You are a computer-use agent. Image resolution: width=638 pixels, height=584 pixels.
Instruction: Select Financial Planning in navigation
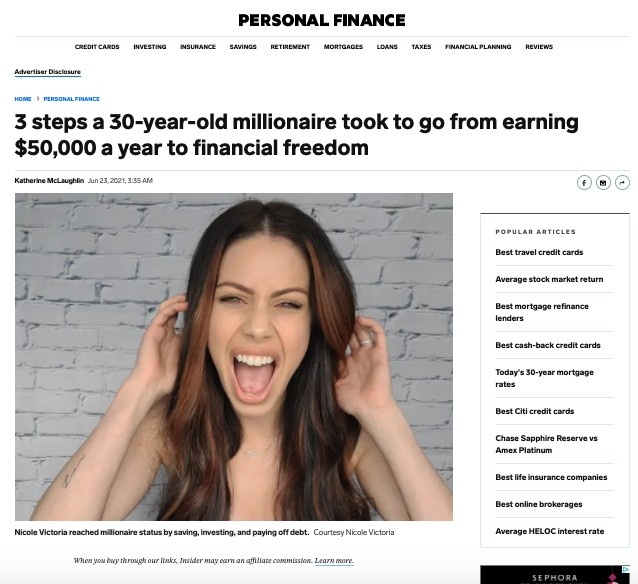tap(478, 47)
